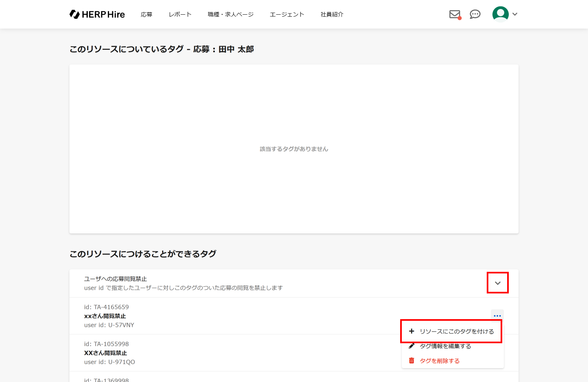This screenshot has height=382, width=588.
Task: Choose タグ情報を編集する from the menu
Action: click(x=453, y=346)
